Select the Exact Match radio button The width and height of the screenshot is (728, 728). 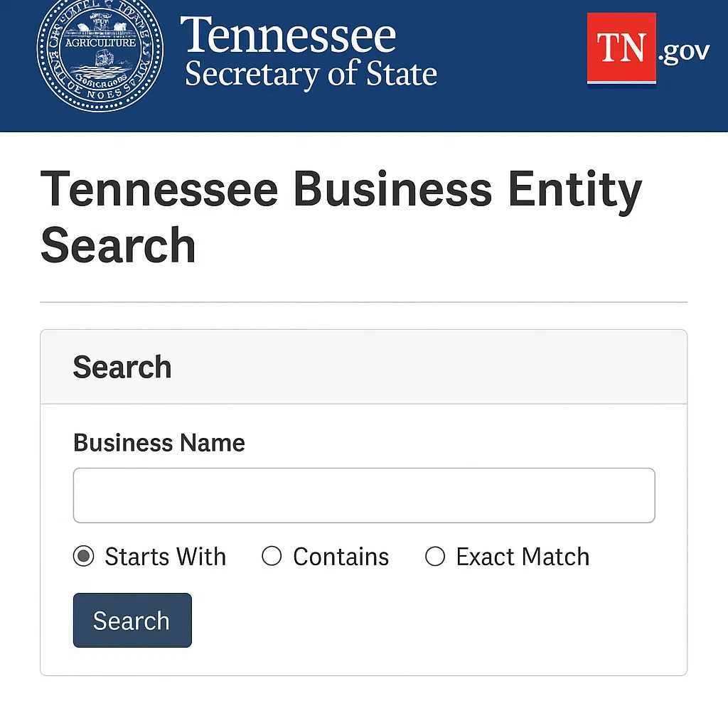435,556
